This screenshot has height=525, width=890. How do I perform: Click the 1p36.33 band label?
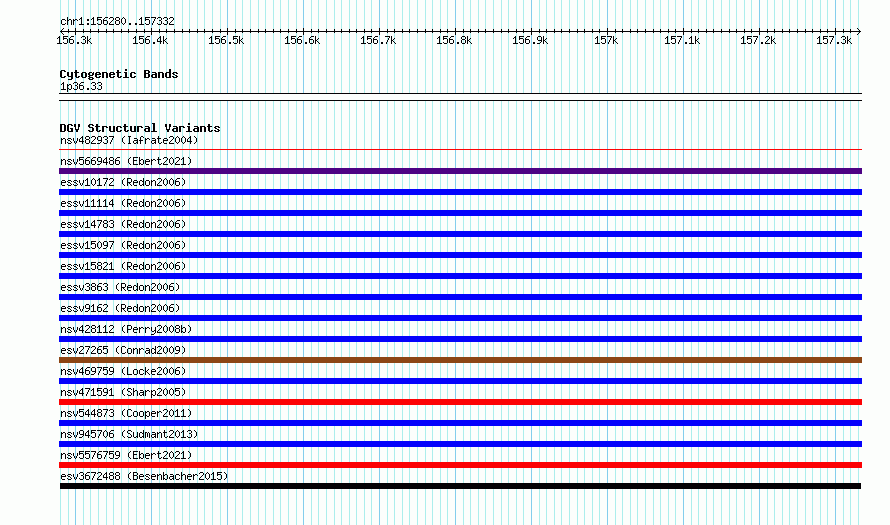pos(81,86)
